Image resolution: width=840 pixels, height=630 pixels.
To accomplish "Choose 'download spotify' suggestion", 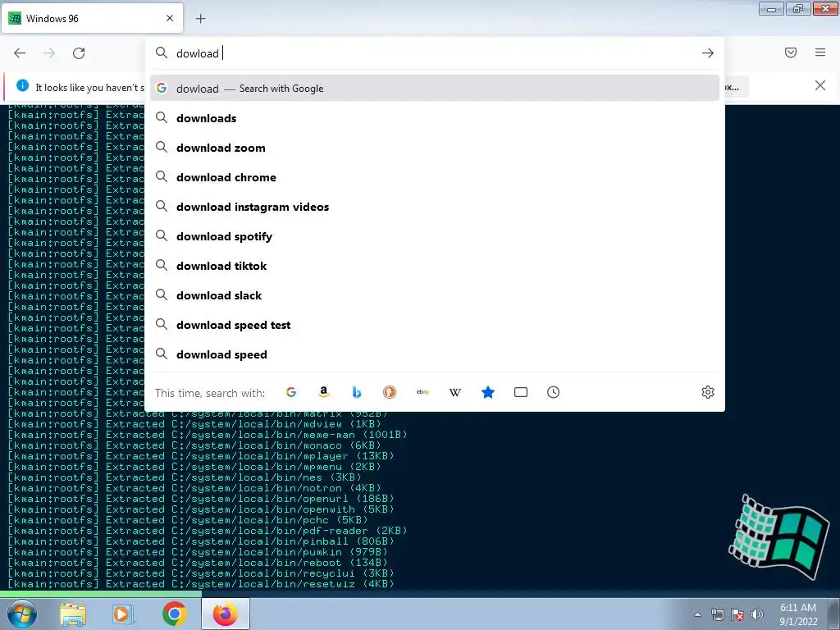I will pyautogui.click(x=435, y=235).
